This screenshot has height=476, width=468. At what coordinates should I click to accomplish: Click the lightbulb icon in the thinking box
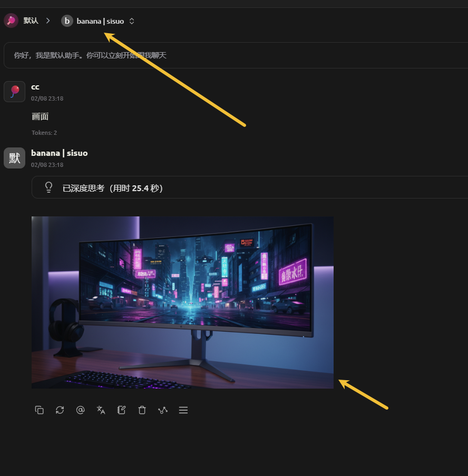[49, 187]
